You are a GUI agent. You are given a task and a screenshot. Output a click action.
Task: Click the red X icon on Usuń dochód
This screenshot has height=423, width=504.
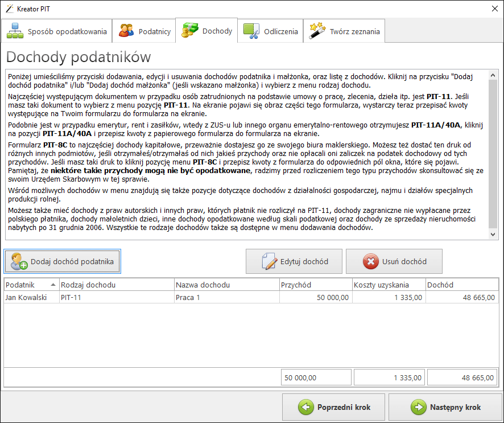[370, 262]
